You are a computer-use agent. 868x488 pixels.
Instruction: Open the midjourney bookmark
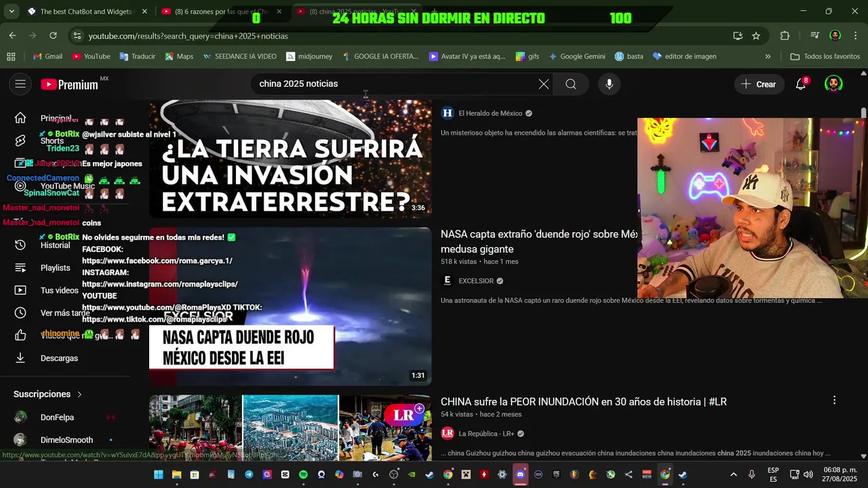tap(309, 56)
